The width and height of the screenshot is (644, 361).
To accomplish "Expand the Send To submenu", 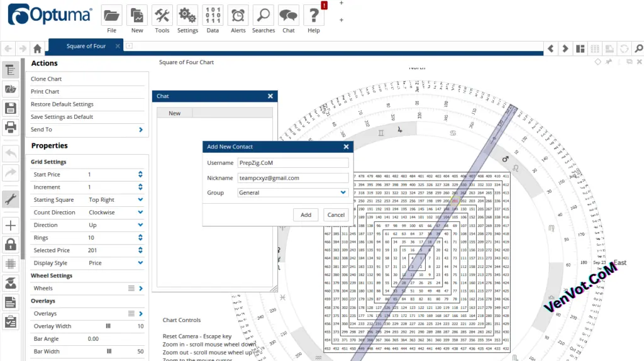I will tap(141, 130).
